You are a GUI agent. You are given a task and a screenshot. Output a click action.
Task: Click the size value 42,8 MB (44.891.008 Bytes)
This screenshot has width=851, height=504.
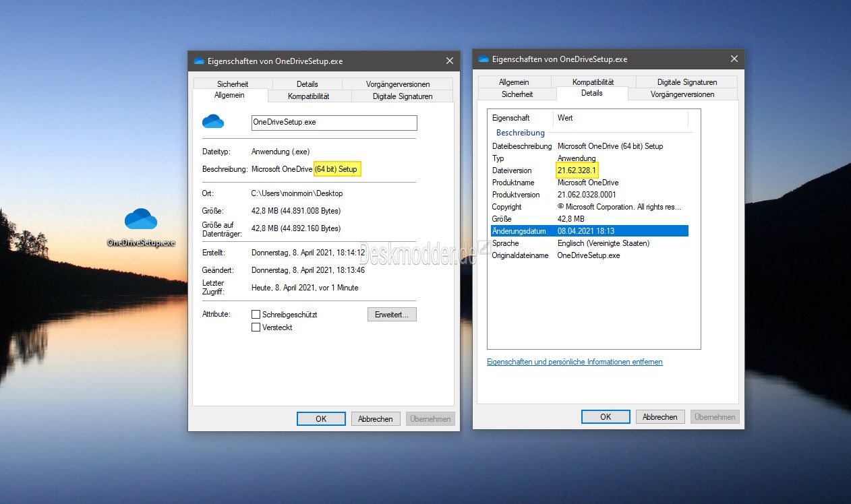296,211
